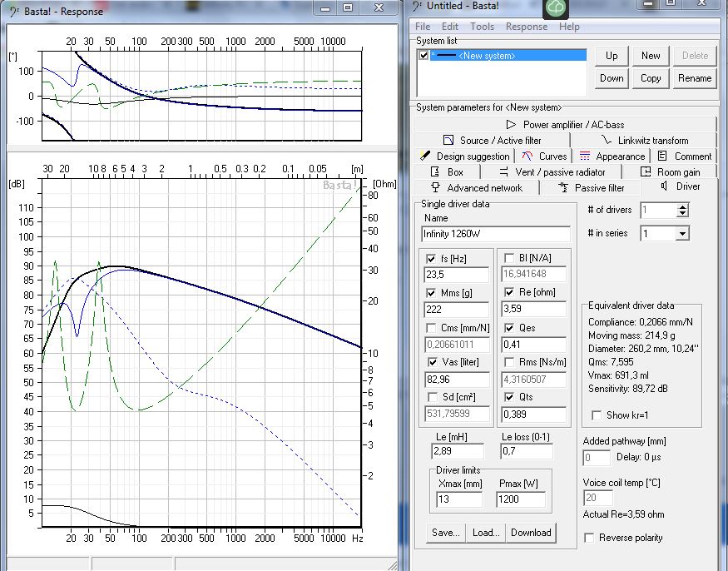Click the Load... driver button
This screenshot has width=728, height=571.
[486, 533]
